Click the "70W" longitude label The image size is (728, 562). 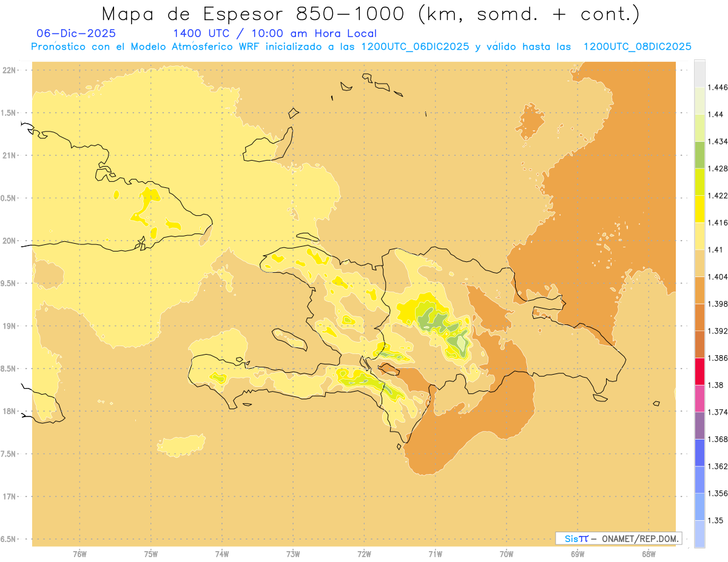click(x=507, y=554)
